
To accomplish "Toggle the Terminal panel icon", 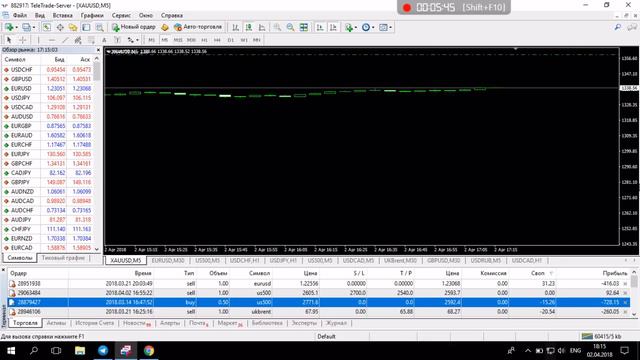I will pyautogui.click(x=86, y=27).
